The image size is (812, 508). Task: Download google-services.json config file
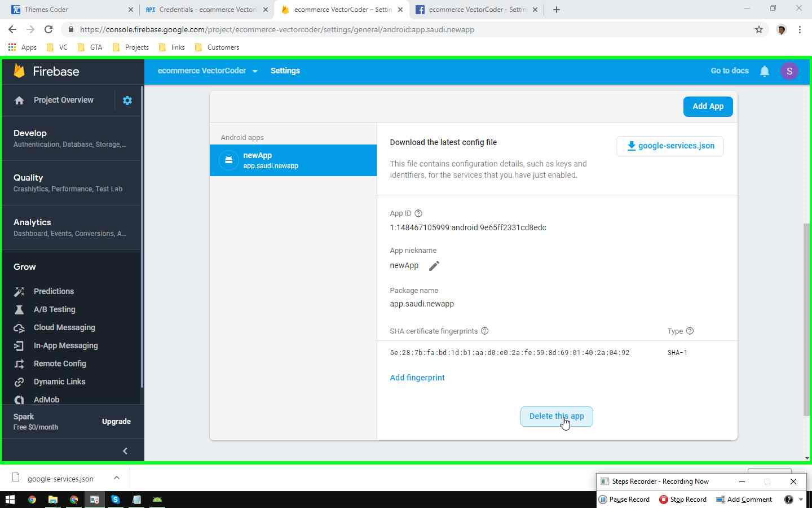(670, 146)
